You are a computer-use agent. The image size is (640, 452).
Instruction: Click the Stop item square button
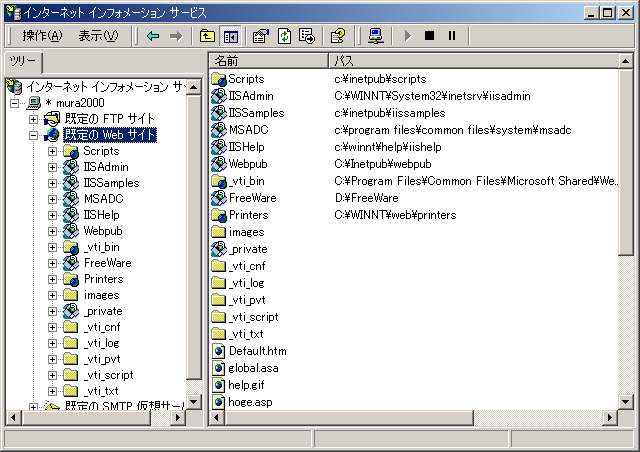tap(429, 36)
